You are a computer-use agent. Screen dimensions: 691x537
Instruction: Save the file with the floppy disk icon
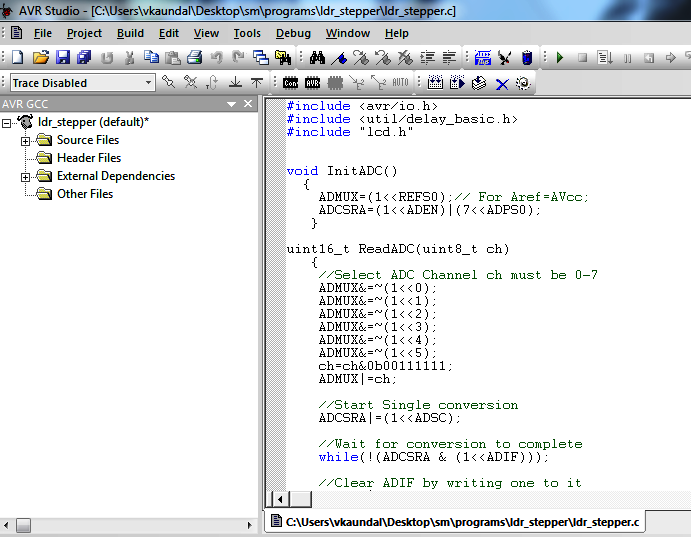[x=62, y=58]
